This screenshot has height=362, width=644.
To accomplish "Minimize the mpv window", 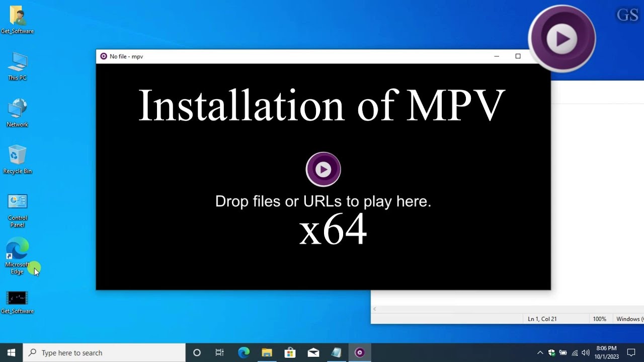I will point(497,56).
